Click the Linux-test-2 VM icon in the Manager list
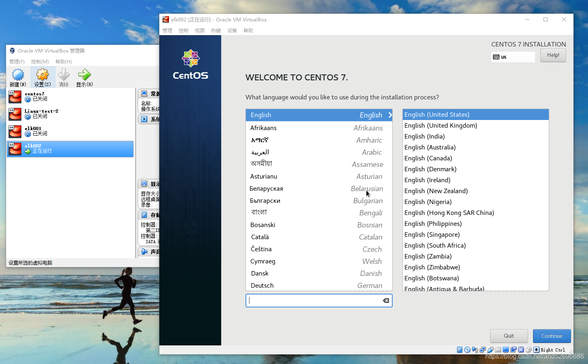Image resolution: width=588 pixels, height=364 pixels. (15, 114)
